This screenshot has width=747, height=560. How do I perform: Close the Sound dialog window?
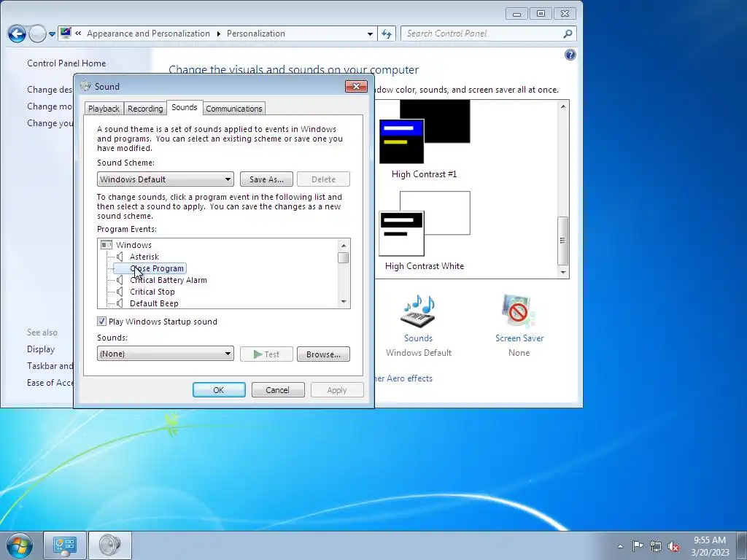(356, 86)
